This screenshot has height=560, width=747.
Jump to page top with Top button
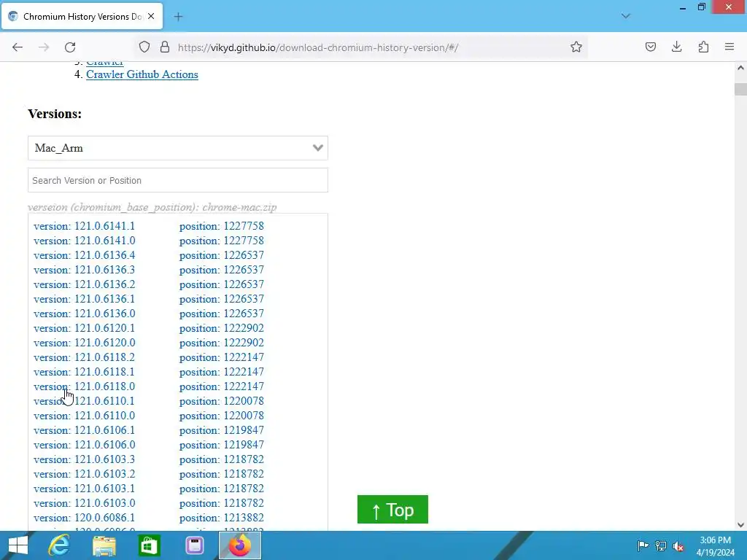392,510
